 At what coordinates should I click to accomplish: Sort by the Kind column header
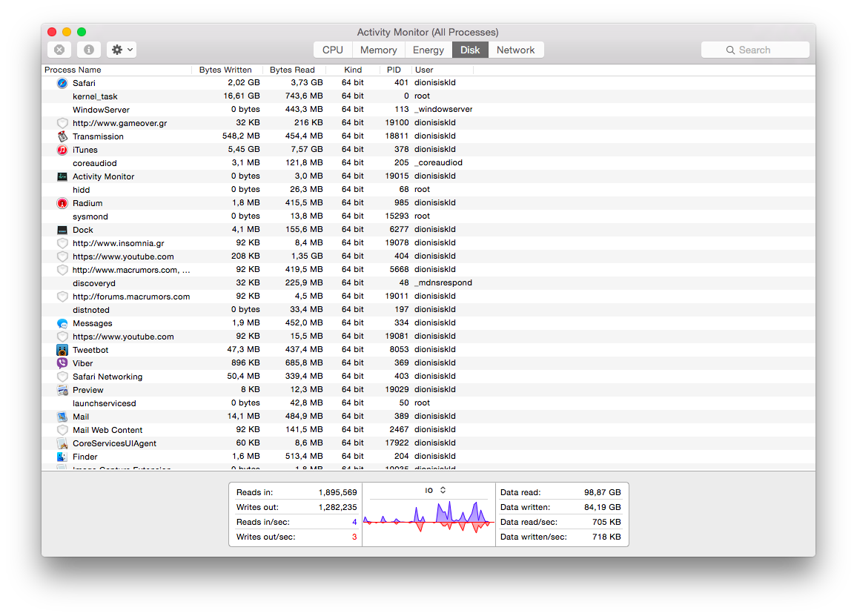tap(353, 70)
